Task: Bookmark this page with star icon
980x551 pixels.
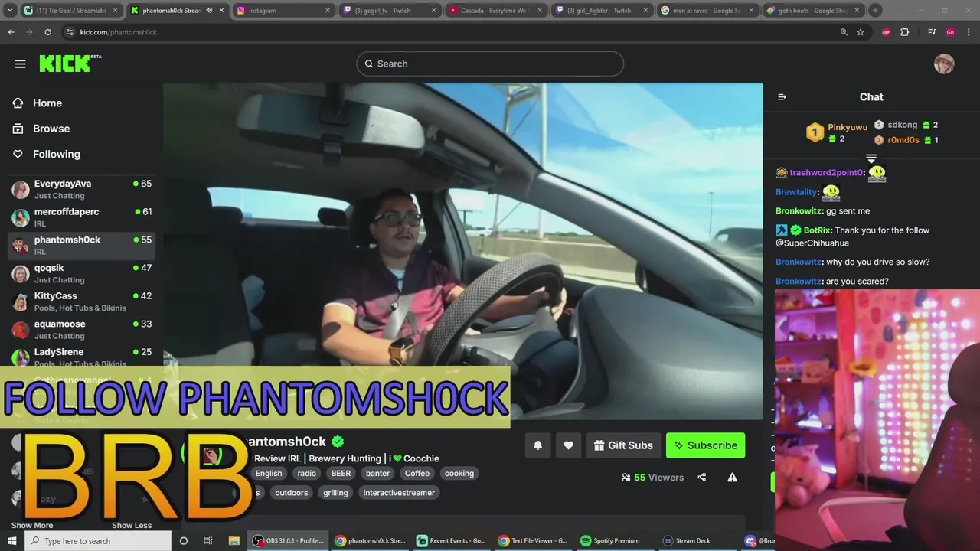Action: tap(861, 32)
